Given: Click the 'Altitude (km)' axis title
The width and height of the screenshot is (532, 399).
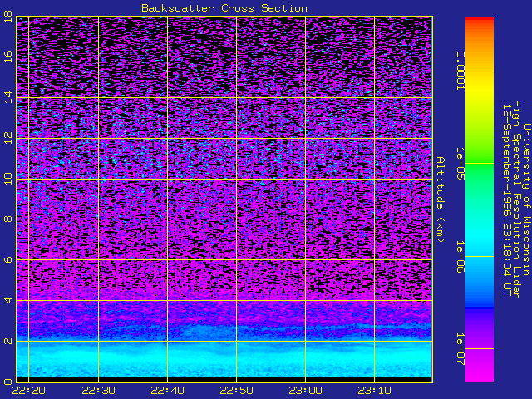Looking at the screenshot, I should tap(440, 199).
